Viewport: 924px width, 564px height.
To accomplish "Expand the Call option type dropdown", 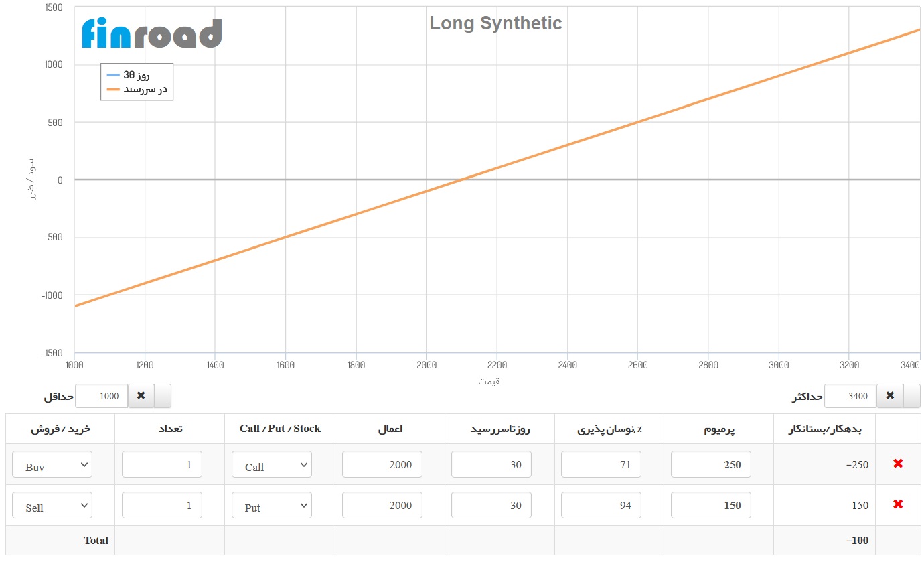I will point(272,465).
